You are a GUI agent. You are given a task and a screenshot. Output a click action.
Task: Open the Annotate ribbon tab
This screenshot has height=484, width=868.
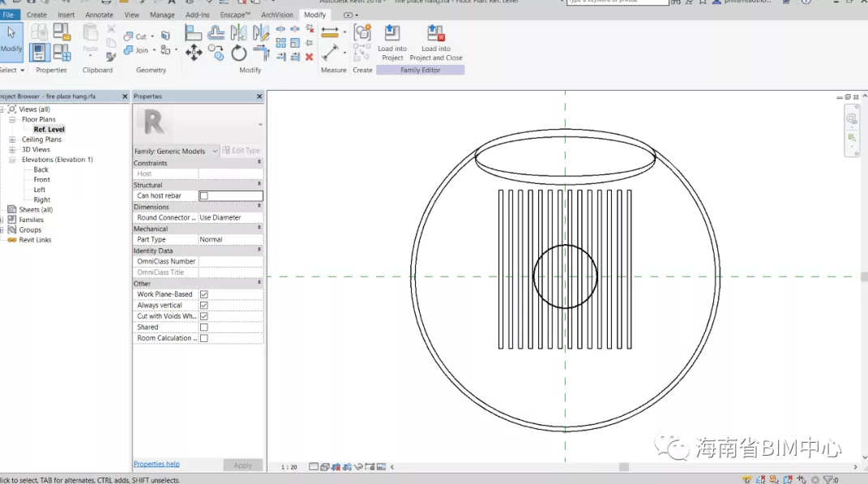(x=99, y=15)
